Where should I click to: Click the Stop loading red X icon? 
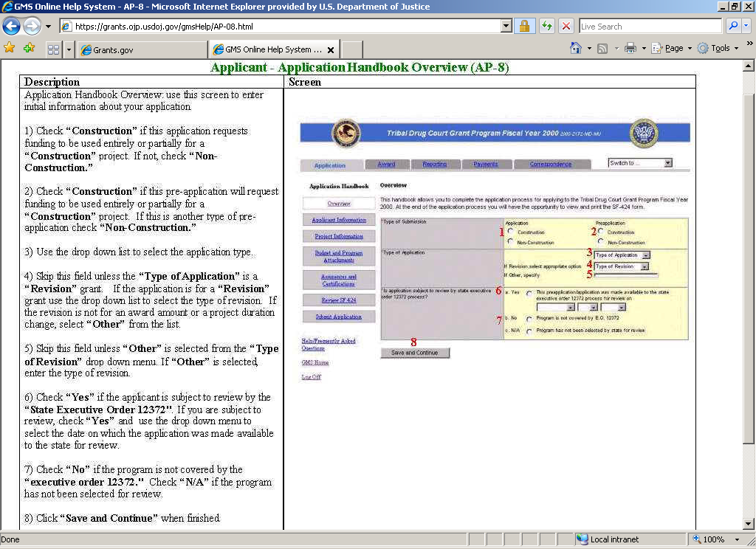(566, 26)
